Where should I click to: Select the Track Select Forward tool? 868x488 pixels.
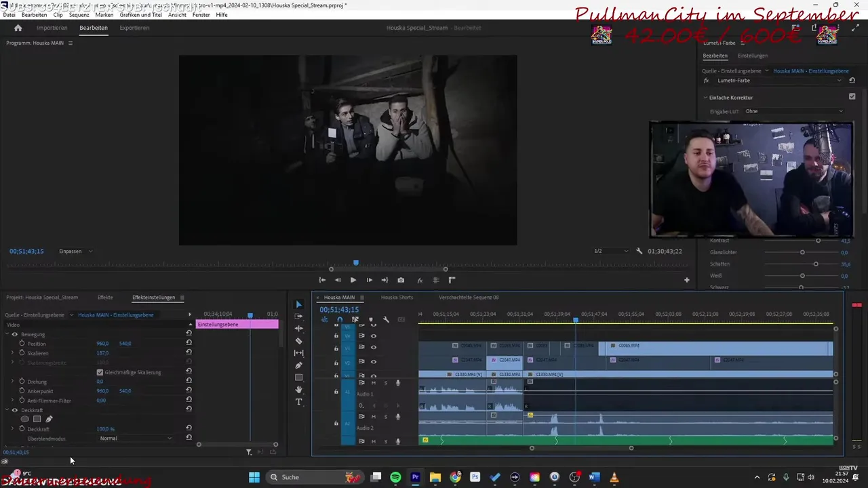298,317
